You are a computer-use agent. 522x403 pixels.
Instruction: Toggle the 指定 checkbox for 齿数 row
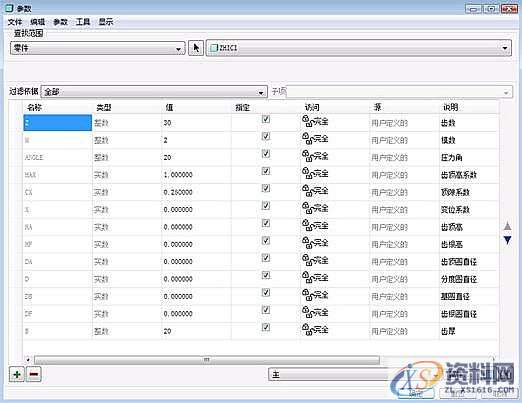click(x=266, y=119)
